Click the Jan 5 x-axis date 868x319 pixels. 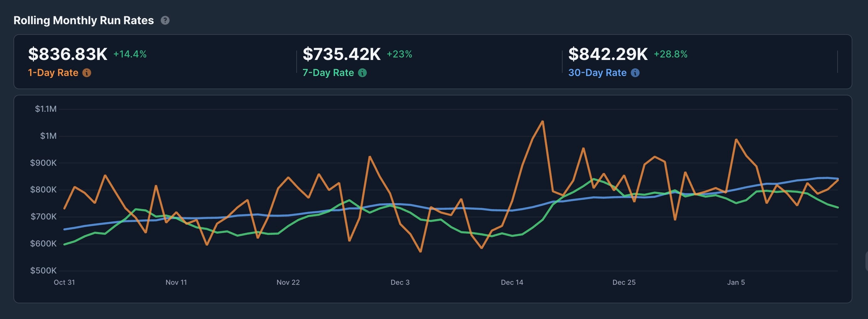coord(736,283)
